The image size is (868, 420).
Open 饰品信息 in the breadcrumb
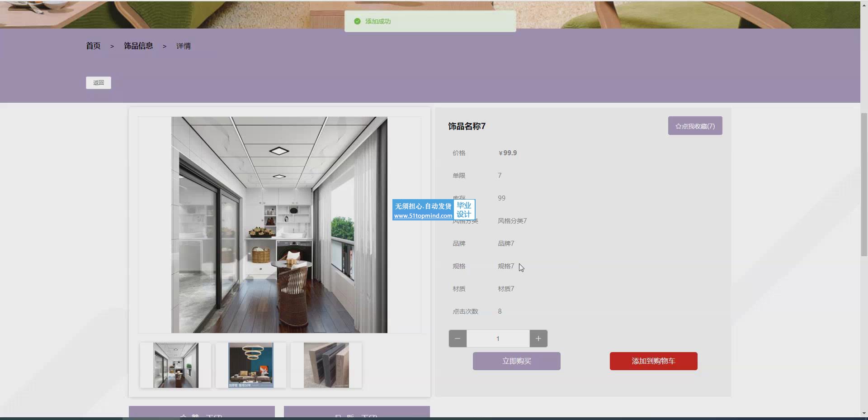pos(138,46)
